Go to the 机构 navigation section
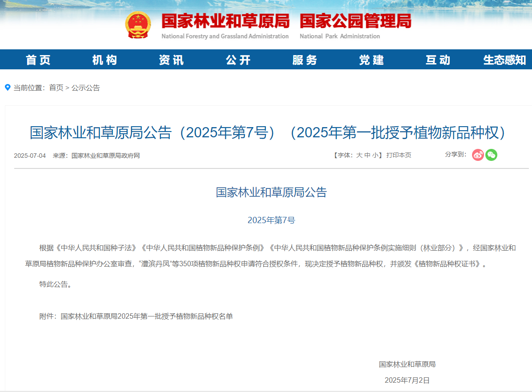532x392 pixels. tap(104, 60)
